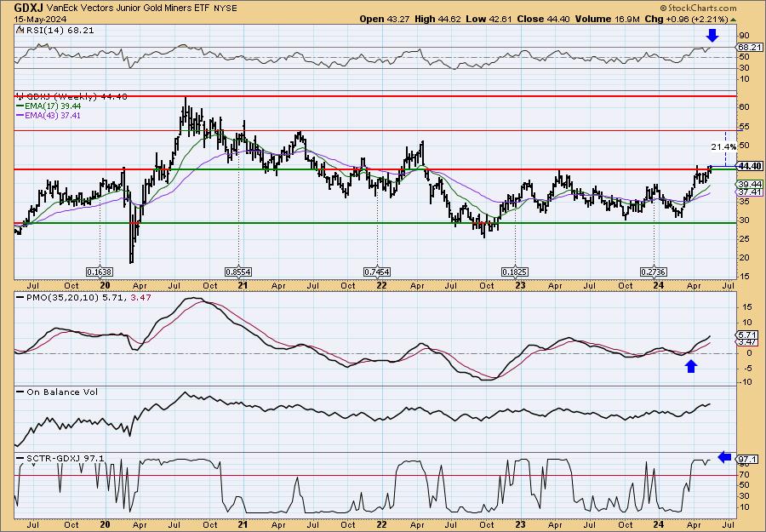The image size is (766, 532).
Task: Click the 0.8554 value label
Action: [x=238, y=272]
